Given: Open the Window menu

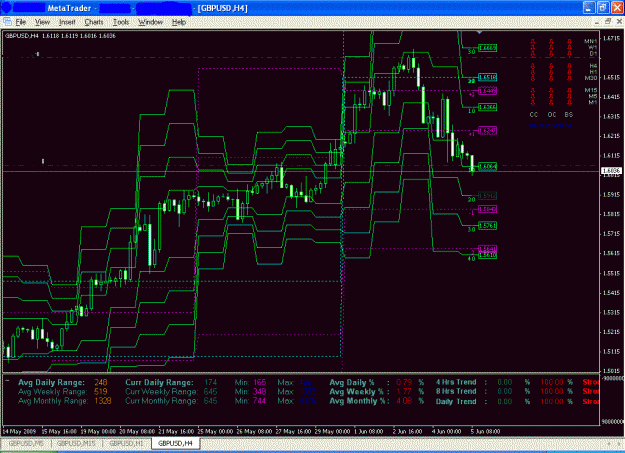Looking at the screenshot, I should tap(151, 22).
